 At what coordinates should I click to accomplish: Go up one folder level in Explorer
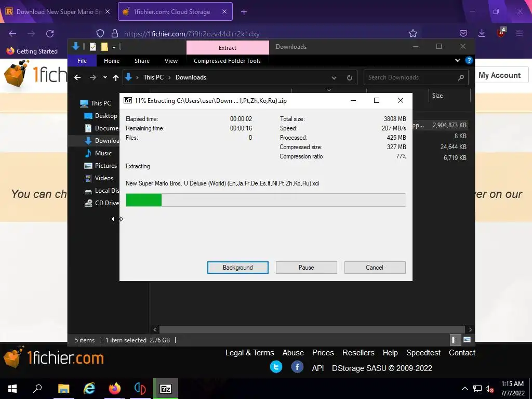(x=116, y=78)
